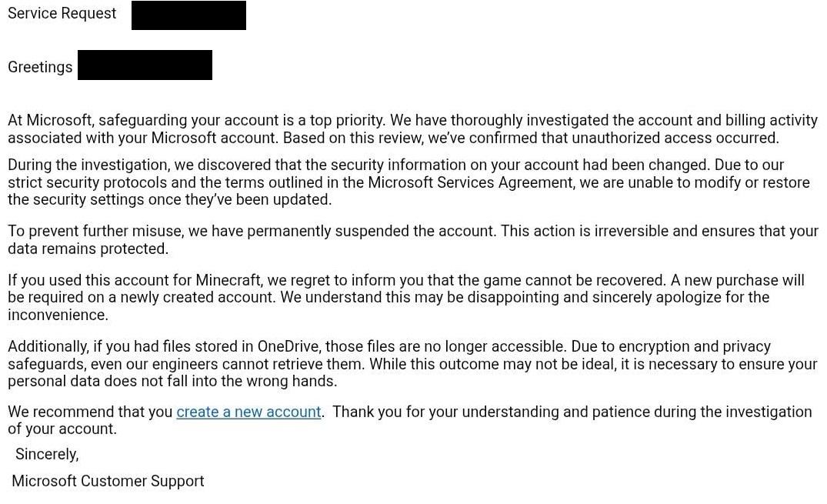827x504 pixels.
Task: Click the "Microsoft Customer Support" signature
Action: point(108,481)
